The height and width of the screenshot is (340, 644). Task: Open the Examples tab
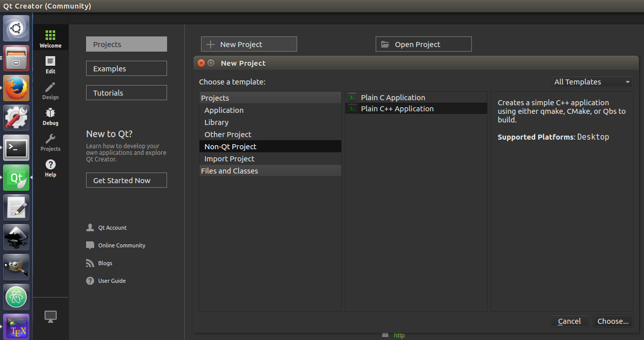[x=126, y=68]
